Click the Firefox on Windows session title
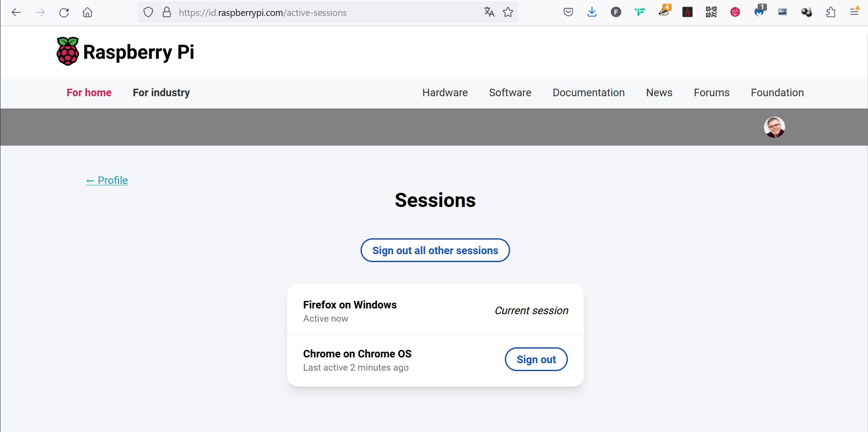Image resolution: width=868 pixels, height=432 pixels. (x=350, y=305)
